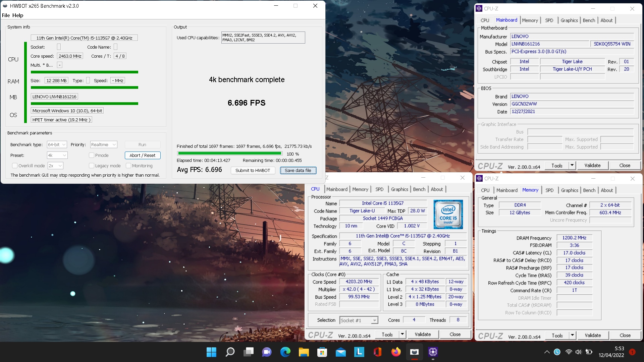Click Intel Core i5 logo in CPU-Z
Viewport: 644px width, 362px height.
(448, 214)
